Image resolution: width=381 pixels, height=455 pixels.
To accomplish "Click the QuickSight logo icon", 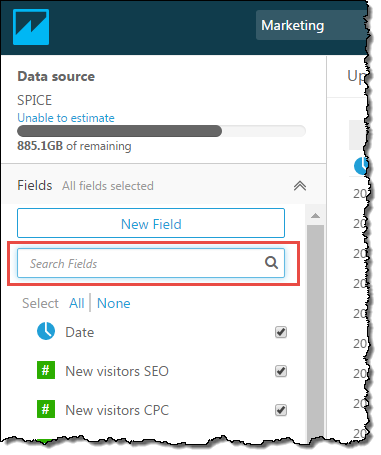I will pyautogui.click(x=31, y=27).
